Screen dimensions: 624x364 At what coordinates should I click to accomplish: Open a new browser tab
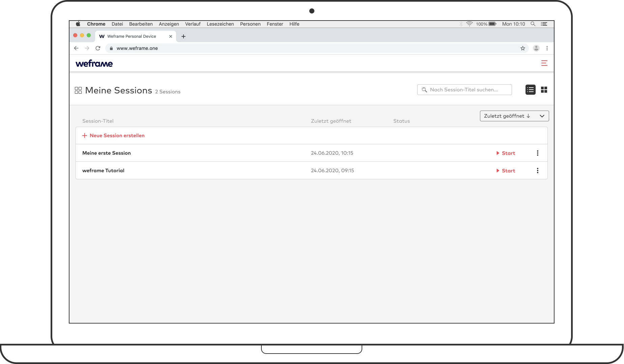coord(183,36)
